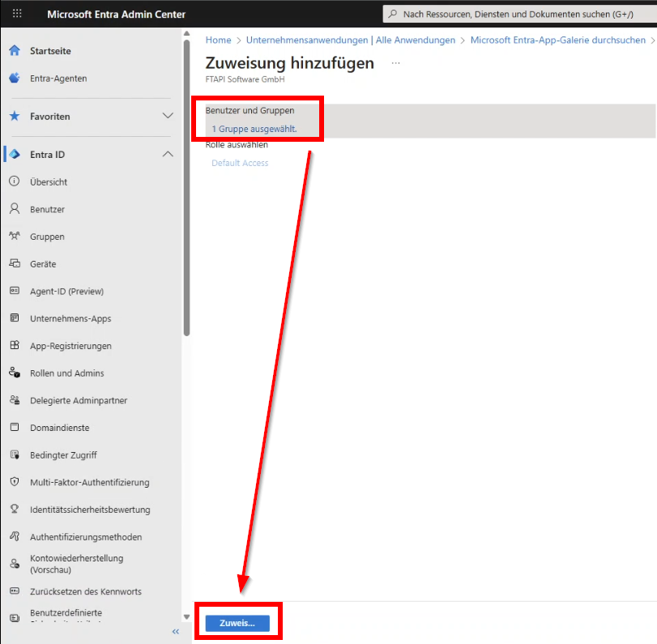657x644 pixels.
Task: Click the Microsoft Entra Admin Center title
Action: [116, 14]
